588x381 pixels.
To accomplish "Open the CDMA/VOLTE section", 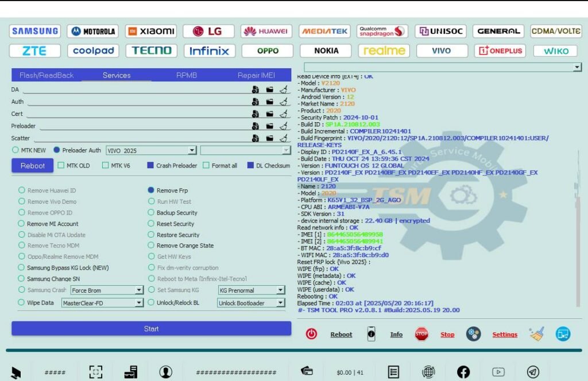I will 556,31.
